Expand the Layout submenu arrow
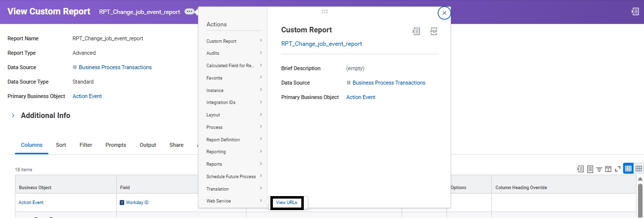 [261, 114]
